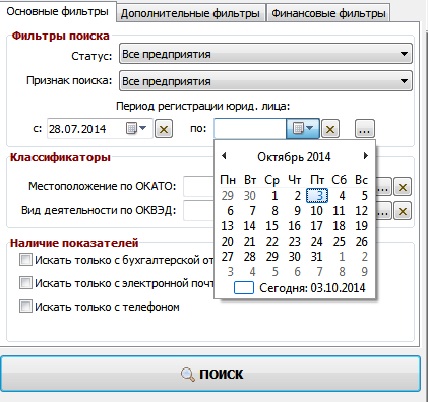
Task: Select October 11 in the calendar
Action: click(339, 211)
